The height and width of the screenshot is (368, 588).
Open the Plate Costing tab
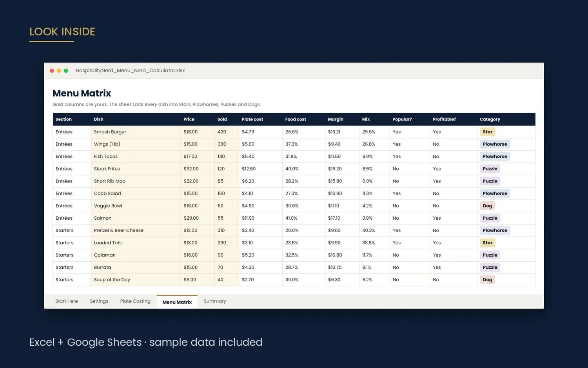point(135,301)
